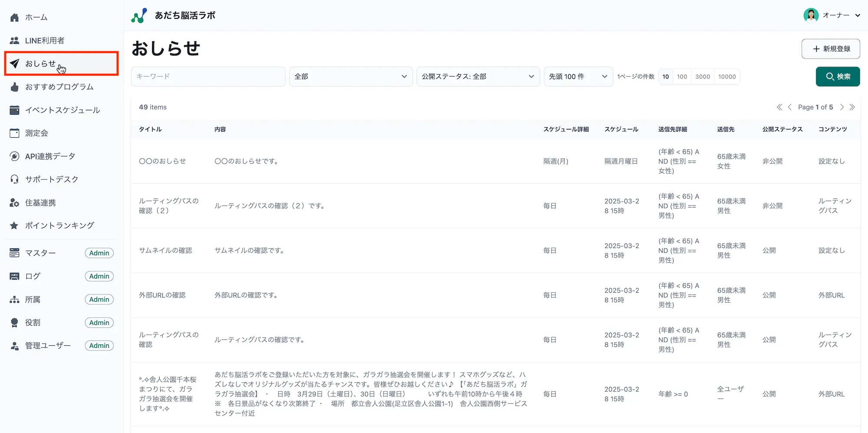Open the LINE利用者 section

[x=14, y=40]
